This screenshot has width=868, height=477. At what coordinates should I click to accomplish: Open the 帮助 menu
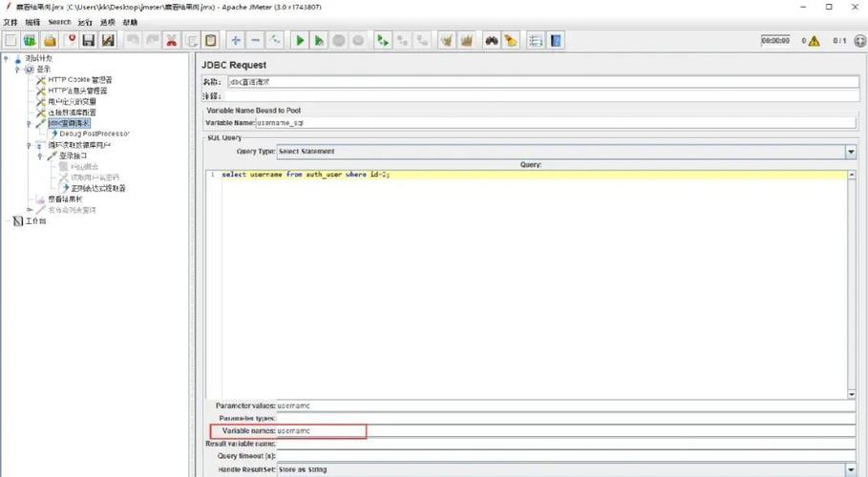point(130,22)
